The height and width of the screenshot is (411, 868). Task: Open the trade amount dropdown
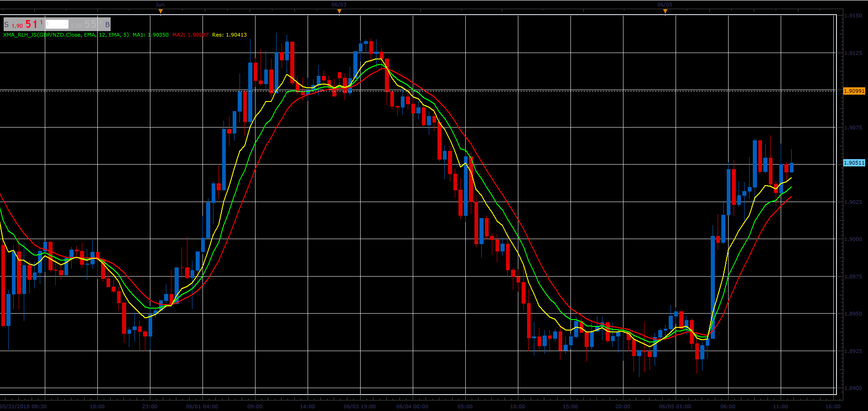pos(57,25)
